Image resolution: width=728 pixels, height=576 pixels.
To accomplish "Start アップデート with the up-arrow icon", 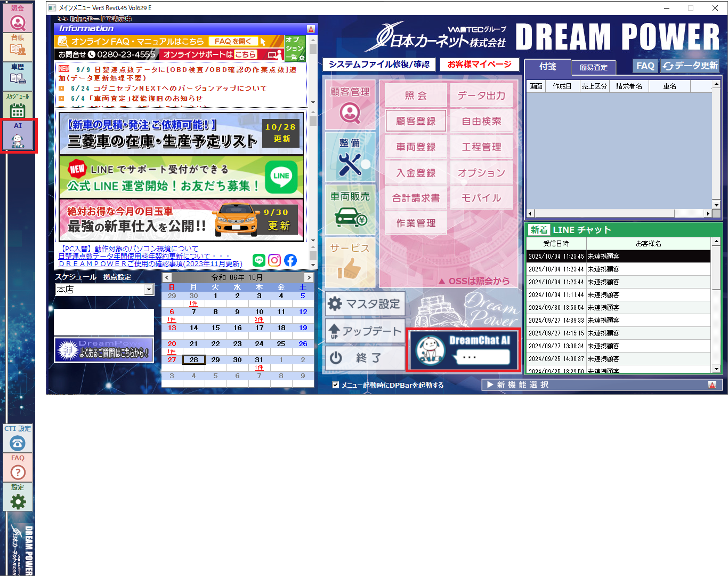I will pyautogui.click(x=365, y=331).
